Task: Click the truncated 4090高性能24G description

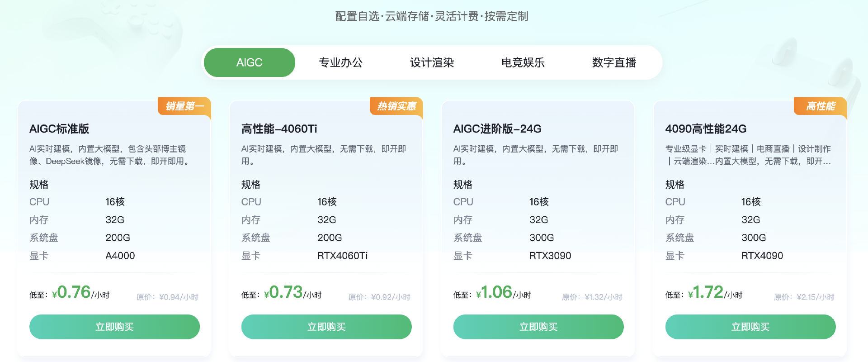Action: [748, 155]
